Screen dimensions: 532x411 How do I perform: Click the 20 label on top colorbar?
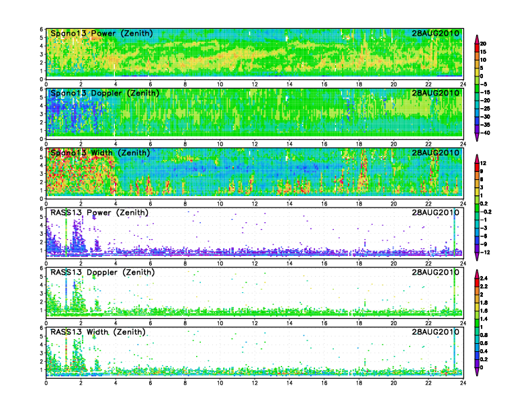483,44
